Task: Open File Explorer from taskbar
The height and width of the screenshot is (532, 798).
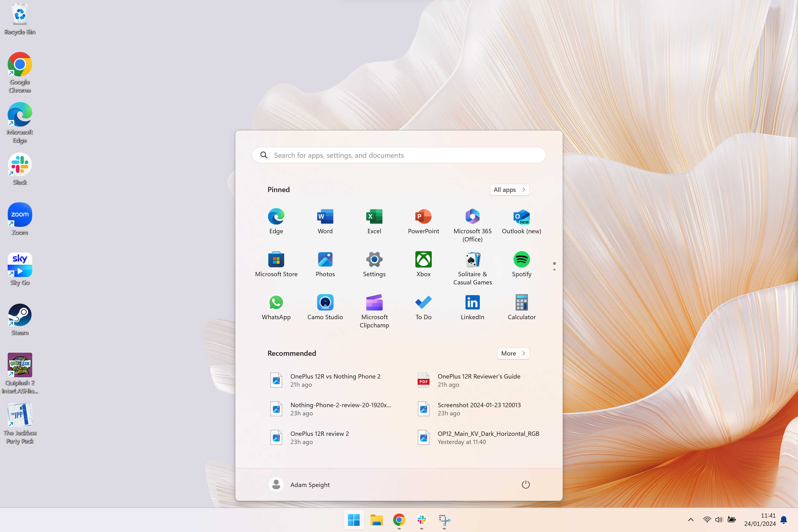Action: pyautogui.click(x=376, y=519)
